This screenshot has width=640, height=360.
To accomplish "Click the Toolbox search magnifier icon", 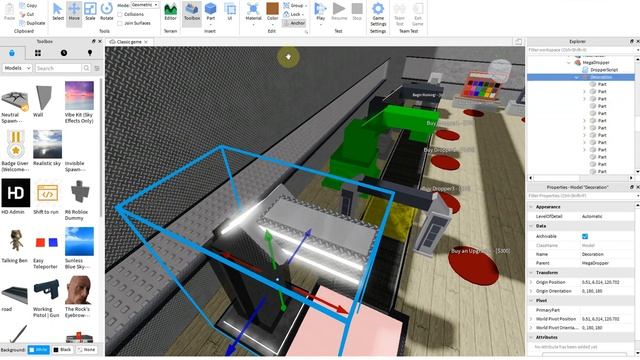I will click(86, 68).
